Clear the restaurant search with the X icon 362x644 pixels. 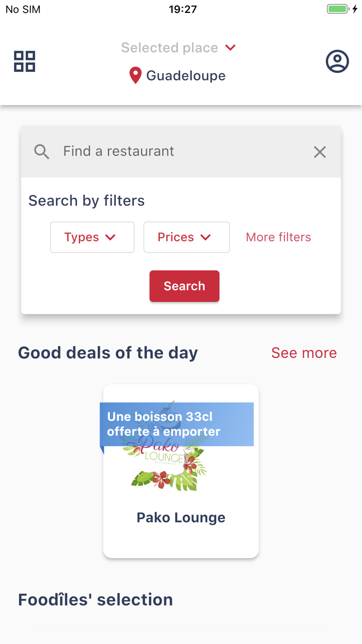tap(320, 152)
